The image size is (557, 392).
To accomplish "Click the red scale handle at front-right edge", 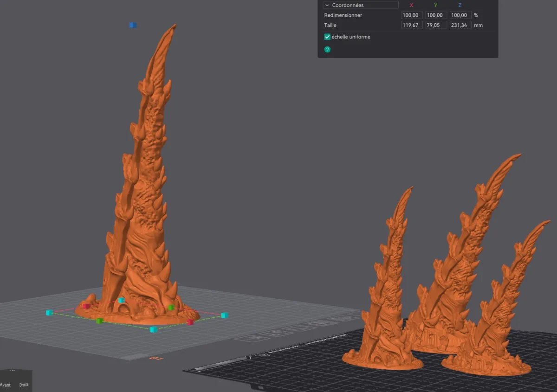I will pyautogui.click(x=190, y=322).
